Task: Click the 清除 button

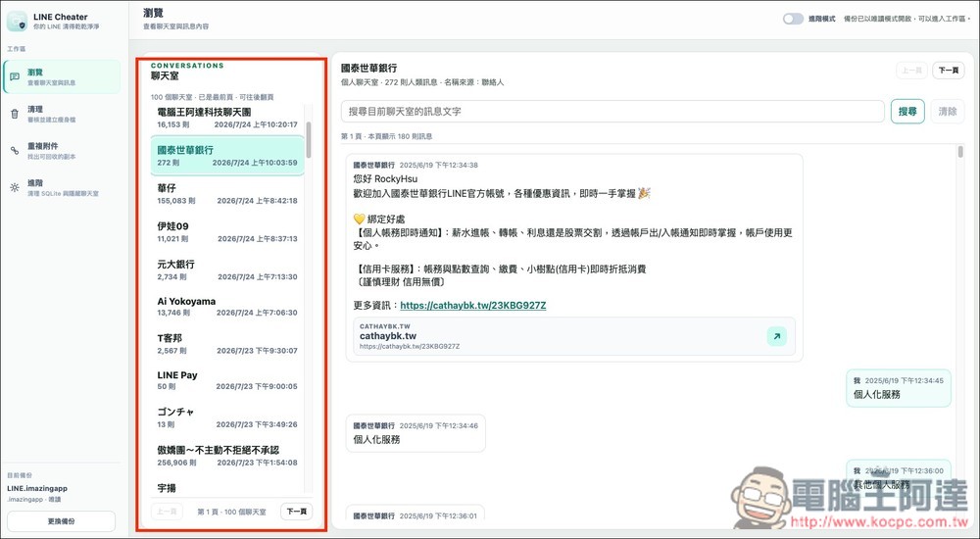Action: tap(948, 112)
